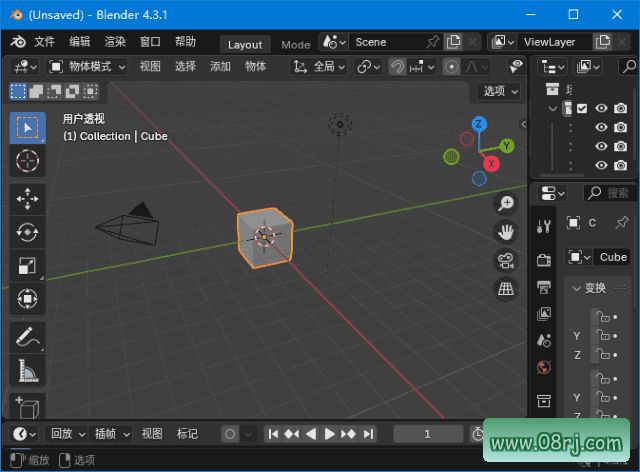Pick the Measure tool

27,372
